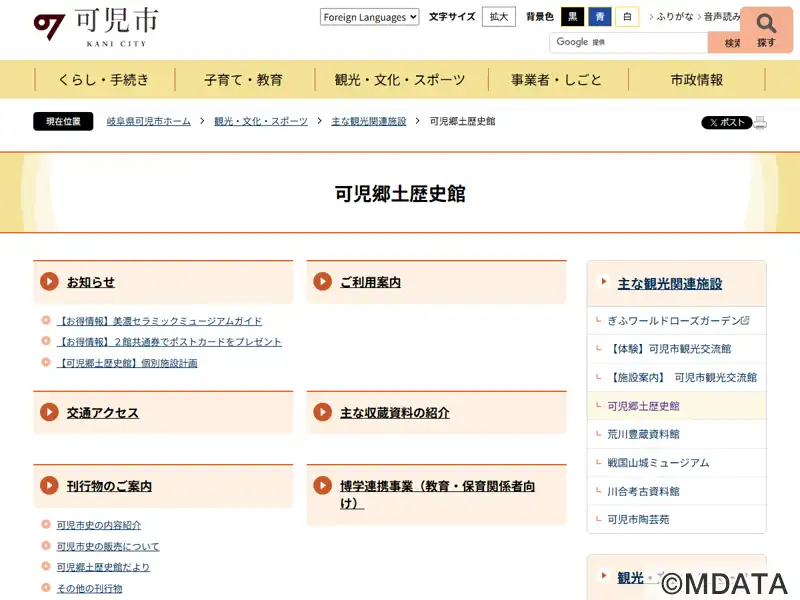Click the ご利用案内 arrow icon
Screen dimensions: 800x600
(322, 282)
